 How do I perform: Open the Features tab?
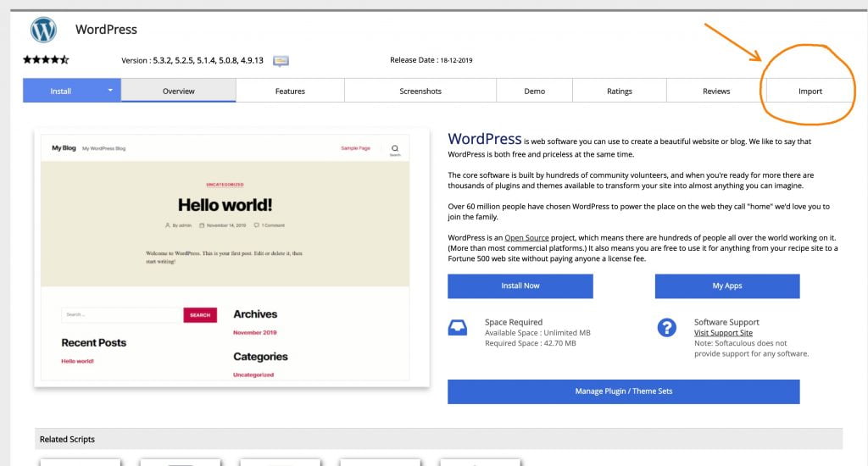(290, 91)
